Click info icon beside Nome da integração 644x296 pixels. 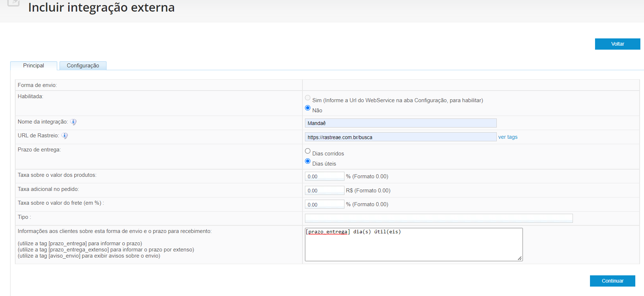(73, 122)
